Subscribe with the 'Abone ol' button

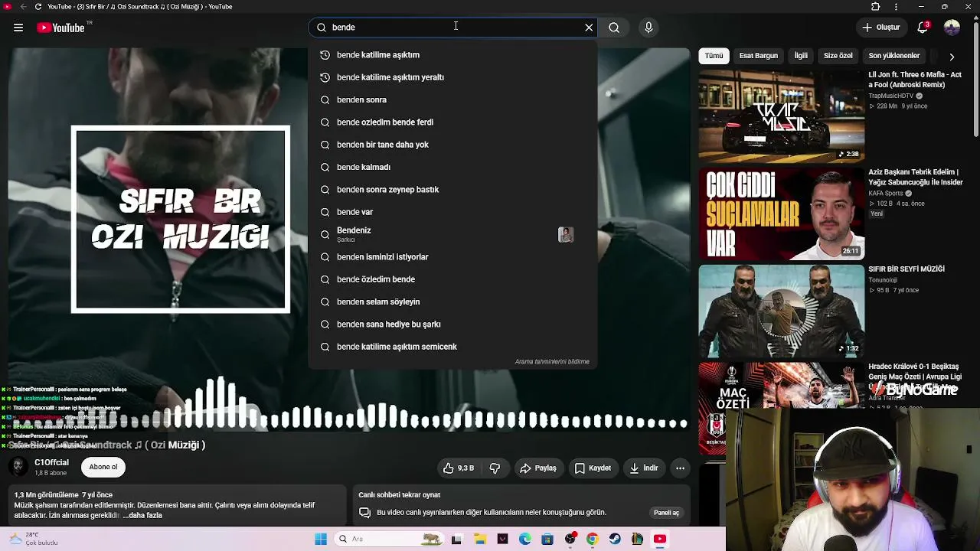[x=103, y=467]
